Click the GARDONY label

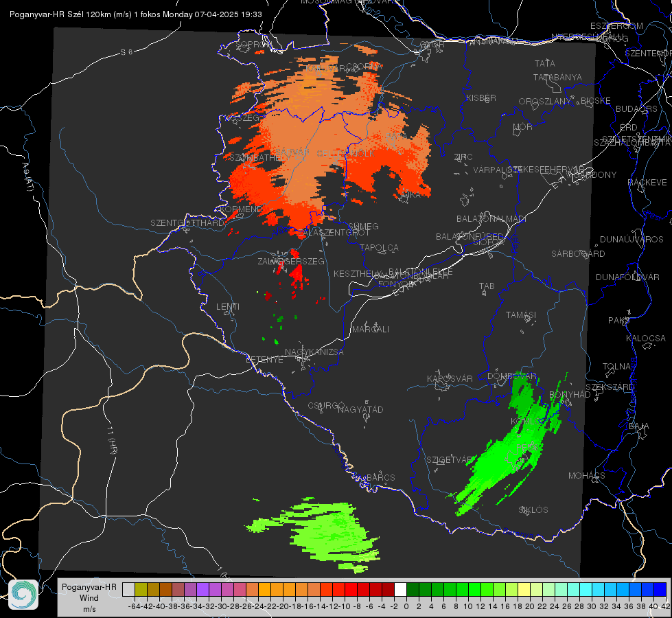click(596, 175)
